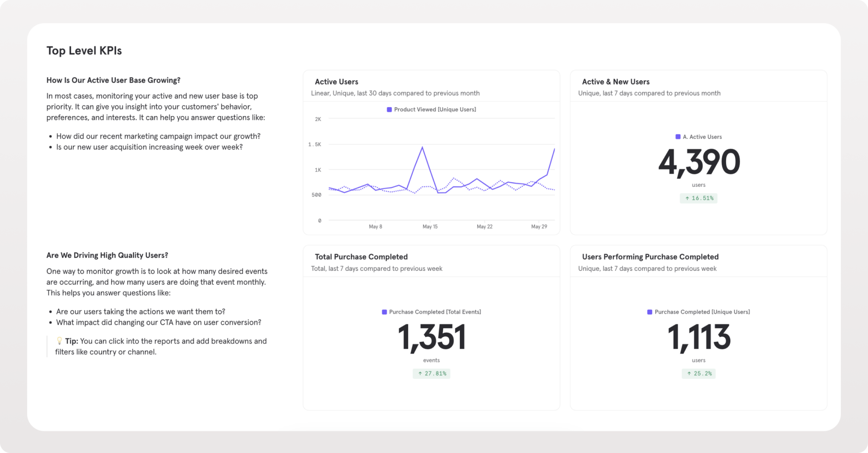This screenshot has height=453, width=868.
Task: Click the May 8 axis label
Action: tap(376, 227)
